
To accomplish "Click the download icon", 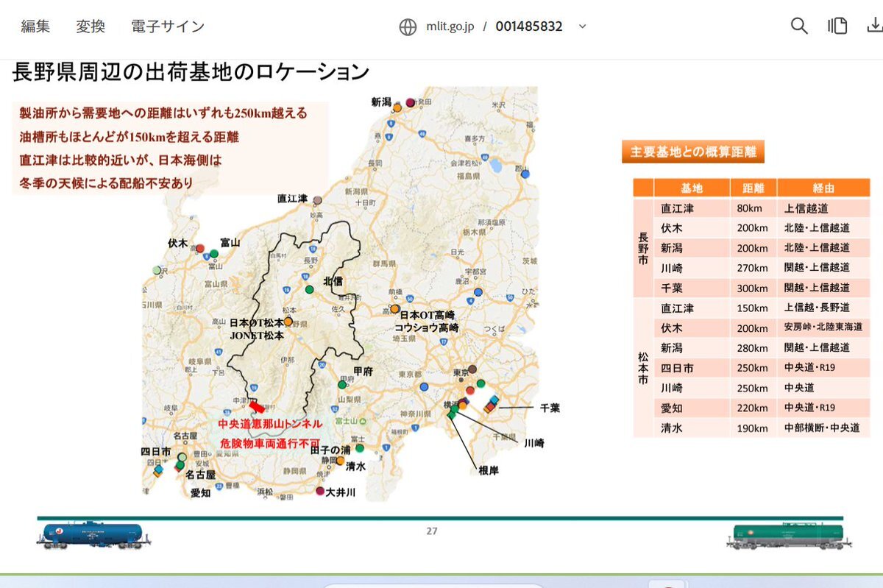I will (x=875, y=26).
